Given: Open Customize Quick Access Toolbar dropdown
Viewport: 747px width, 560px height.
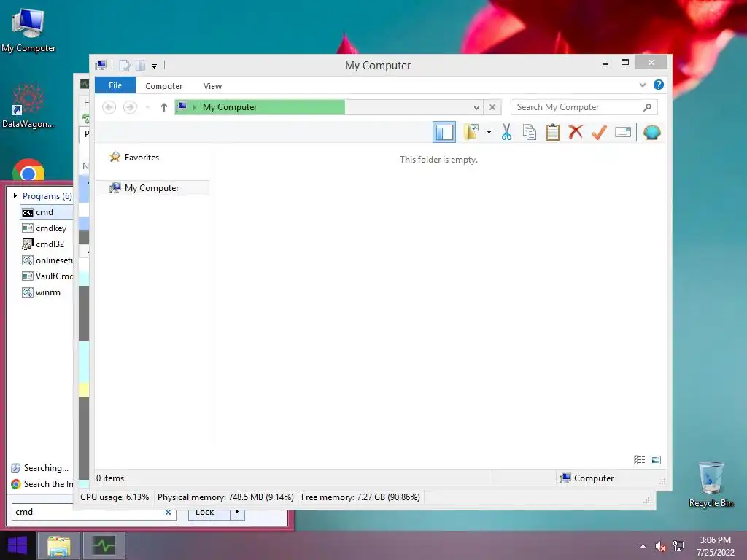Looking at the screenshot, I should click(x=155, y=66).
